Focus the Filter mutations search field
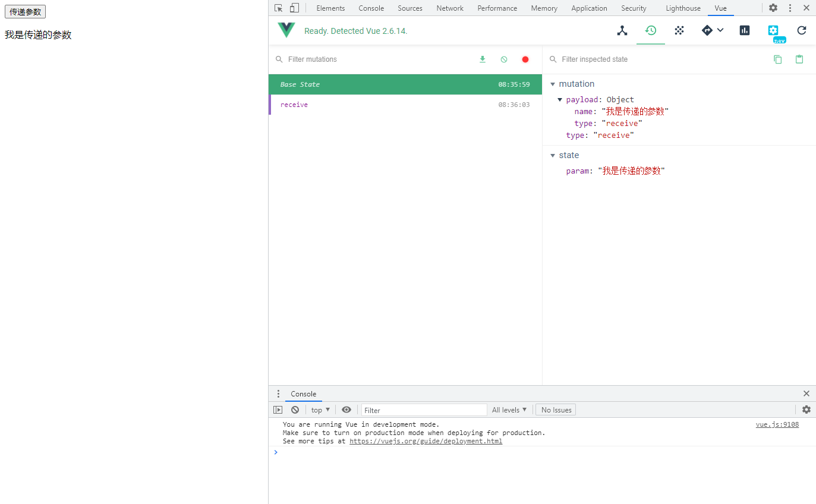This screenshot has width=816, height=504. pyautogui.click(x=374, y=59)
